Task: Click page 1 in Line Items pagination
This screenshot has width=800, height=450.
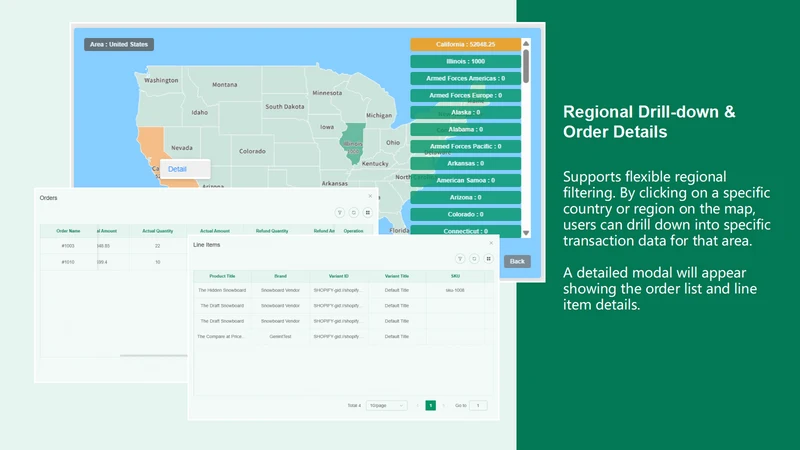Action: (x=431, y=406)
